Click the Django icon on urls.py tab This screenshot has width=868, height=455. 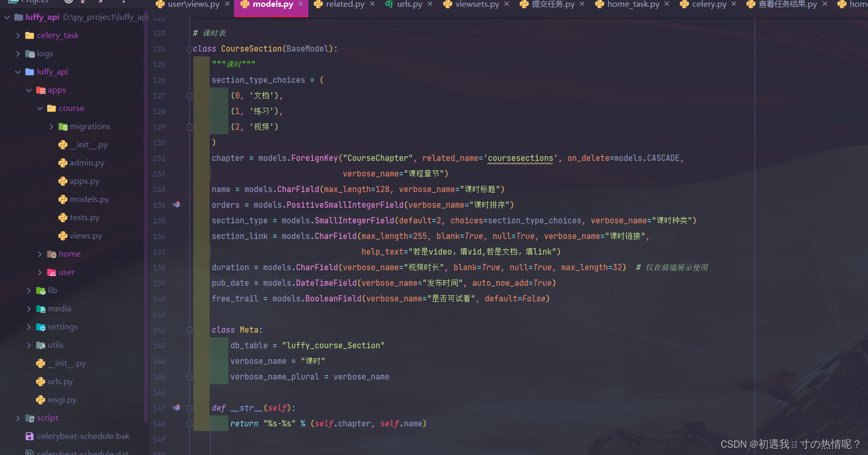pos(389,4)
